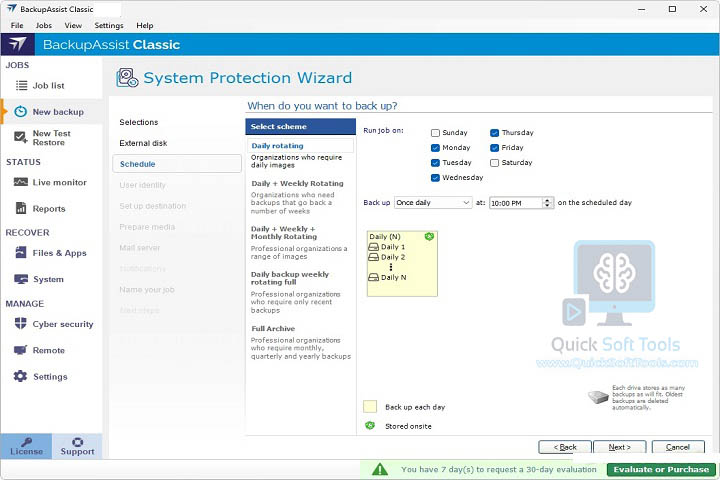The width and height of the screenshot is (720, 480).
Task: Click the Daily (N) label text
Action: coord(385,237)
